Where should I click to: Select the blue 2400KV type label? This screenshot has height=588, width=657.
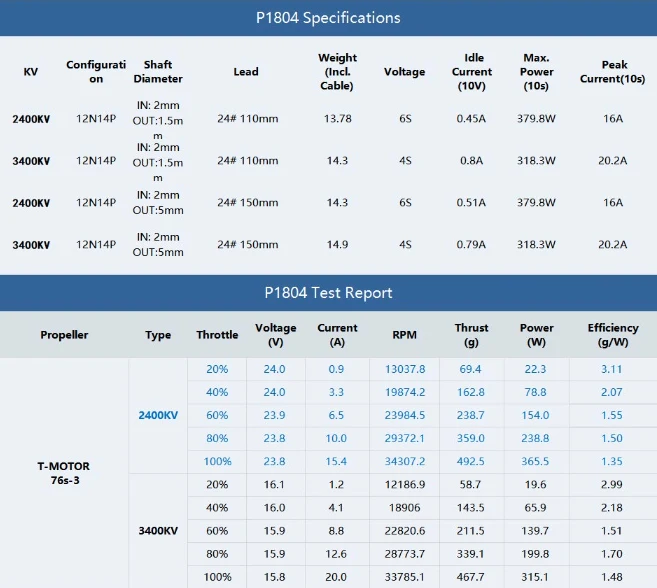click(x=158, y=415)
